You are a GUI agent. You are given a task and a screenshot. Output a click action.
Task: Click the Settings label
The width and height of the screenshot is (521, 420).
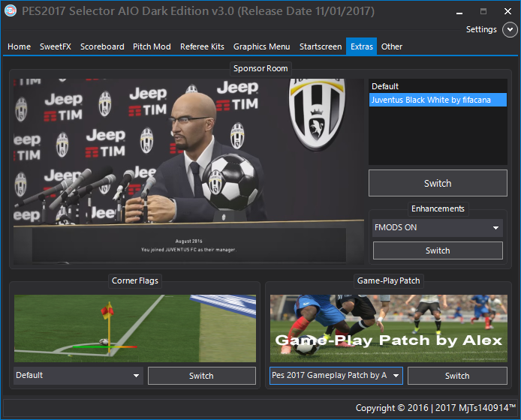(481, 29)
